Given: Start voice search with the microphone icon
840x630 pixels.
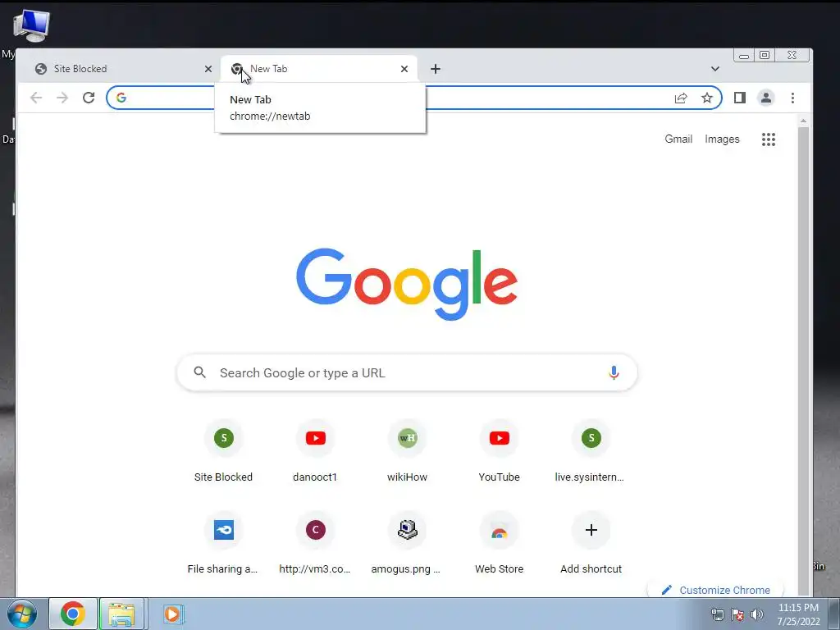Looking at the screenshot, I should [614, 372].
